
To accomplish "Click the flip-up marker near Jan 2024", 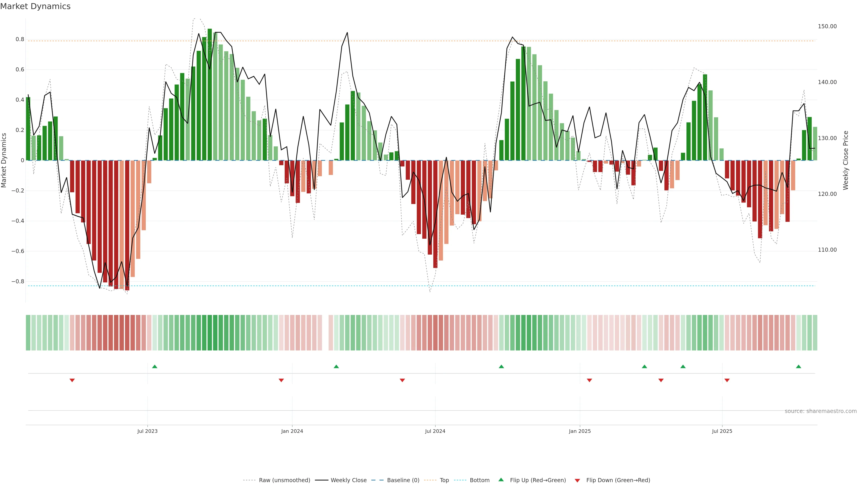I will point(336,366).
